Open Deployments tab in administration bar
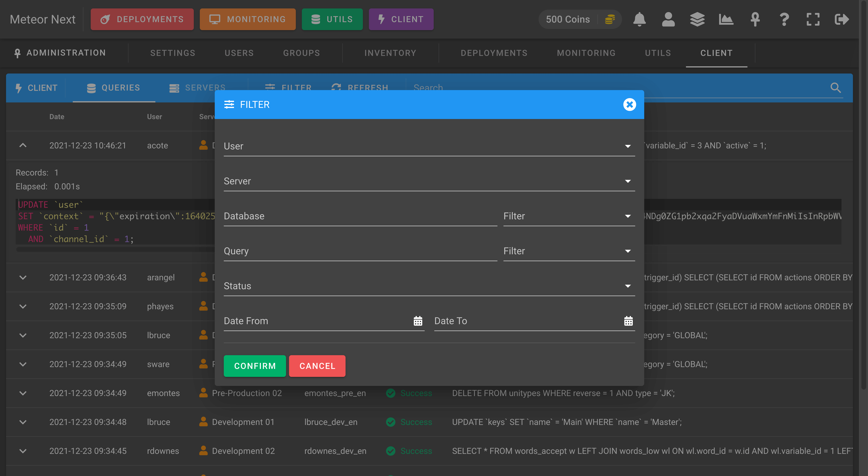The height and width of the screenshot is (476, 868). [494, 53]
